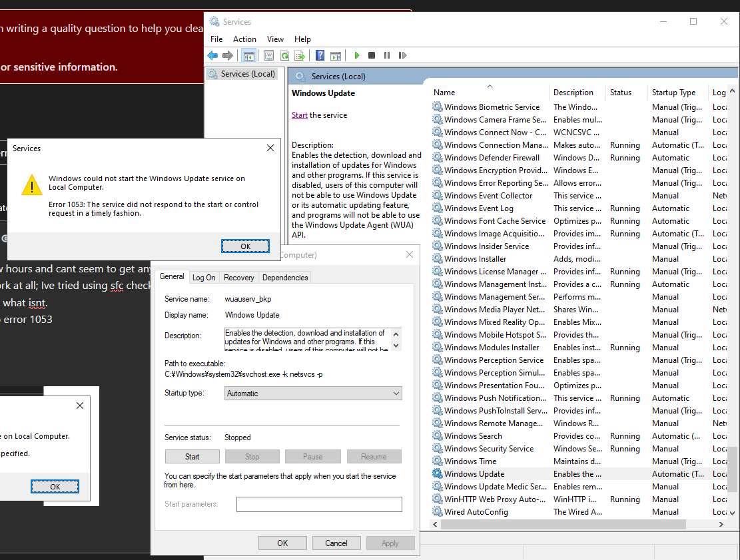Open the Startup type dropdown
This screenshot has width=740, height=560.
pos(313,394)
